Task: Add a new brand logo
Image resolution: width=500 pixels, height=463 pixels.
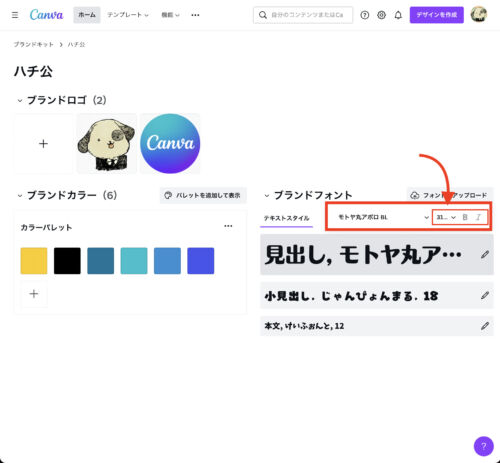Action: (x=43, y=144)
